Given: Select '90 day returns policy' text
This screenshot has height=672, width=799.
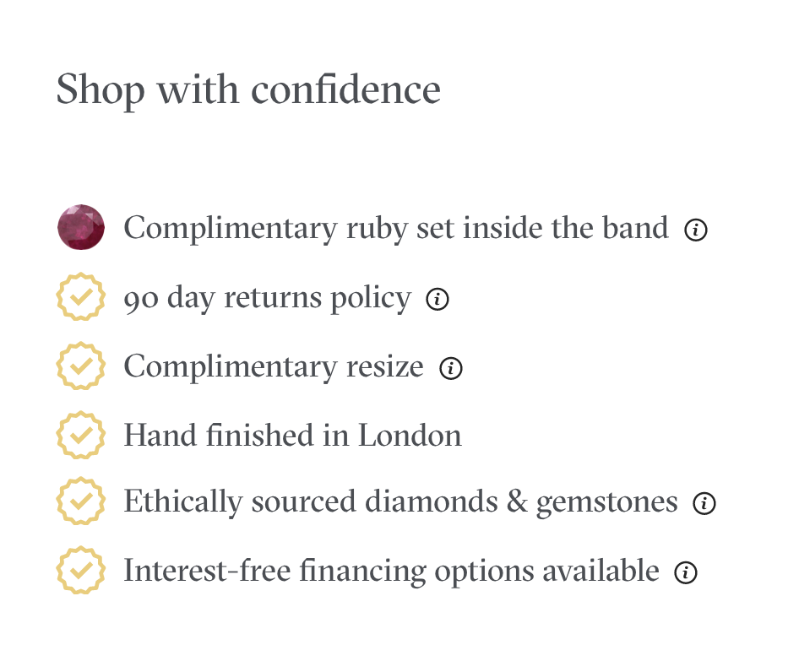Looking at the screenshot, I should click(268, 298).
